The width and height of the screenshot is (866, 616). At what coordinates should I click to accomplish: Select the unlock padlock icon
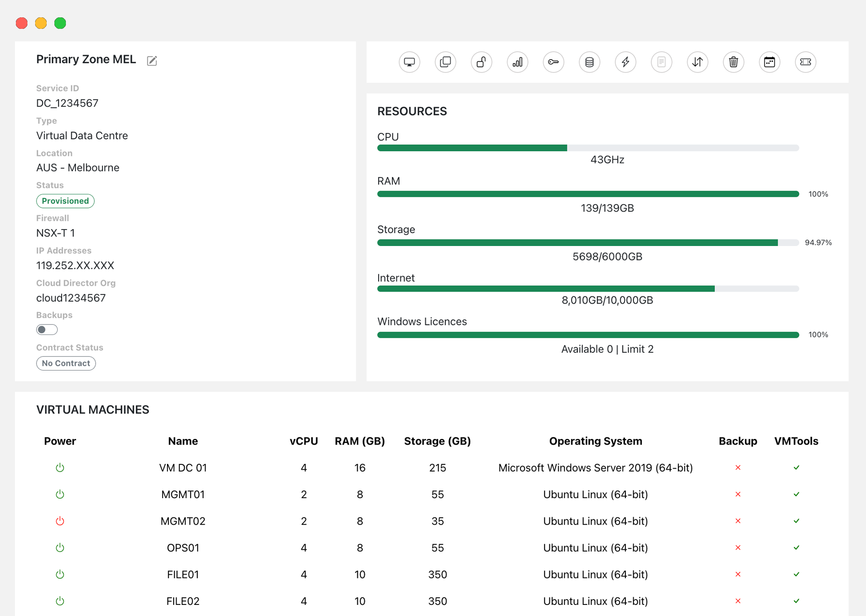pos(481,62)
